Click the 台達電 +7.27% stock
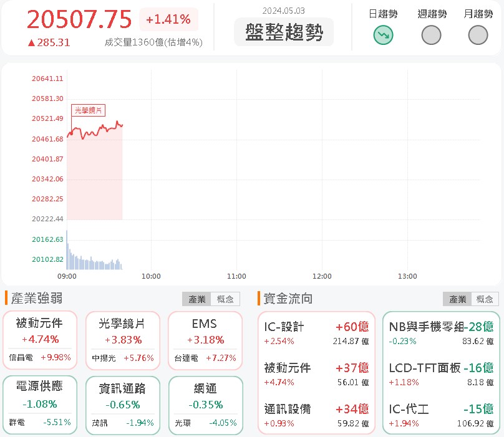The width and height of the screenshot is (504, 437). 205,358
